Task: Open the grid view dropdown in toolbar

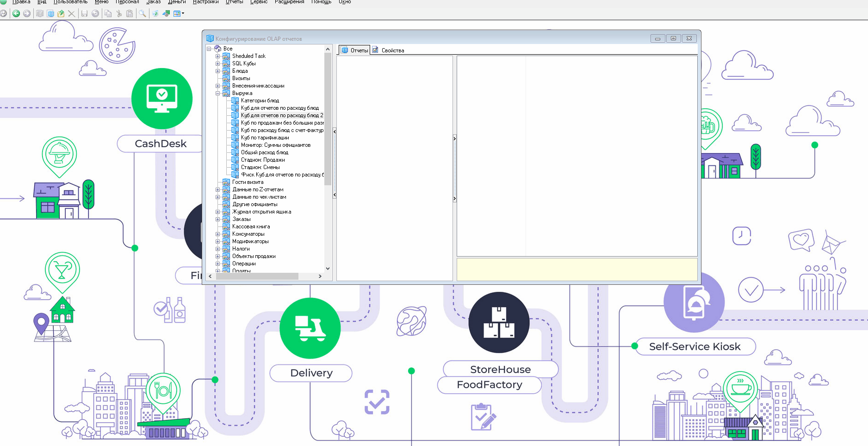Action: click(x=183, y=13)
